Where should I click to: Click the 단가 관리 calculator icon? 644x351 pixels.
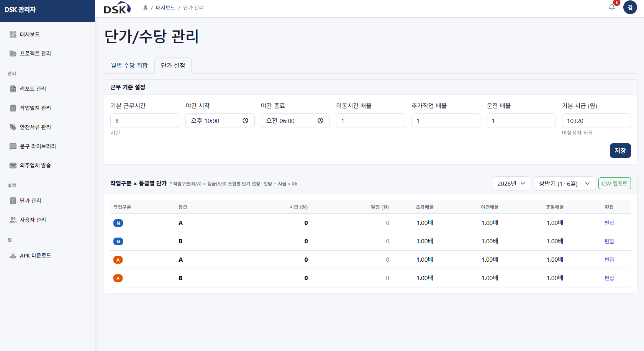coord(13,201)
